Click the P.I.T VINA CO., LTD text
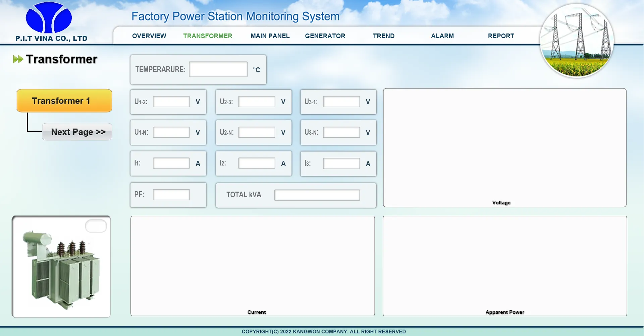 (x=51, y=39)
